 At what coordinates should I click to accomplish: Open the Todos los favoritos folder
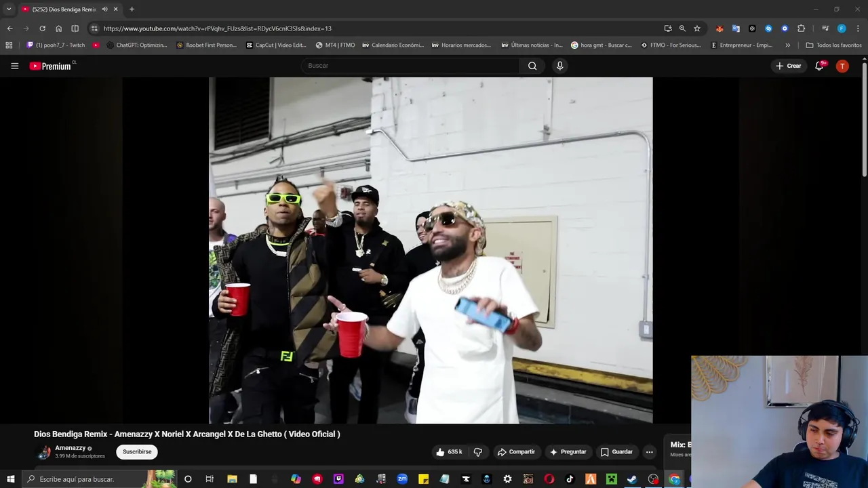tap(833, 45)
